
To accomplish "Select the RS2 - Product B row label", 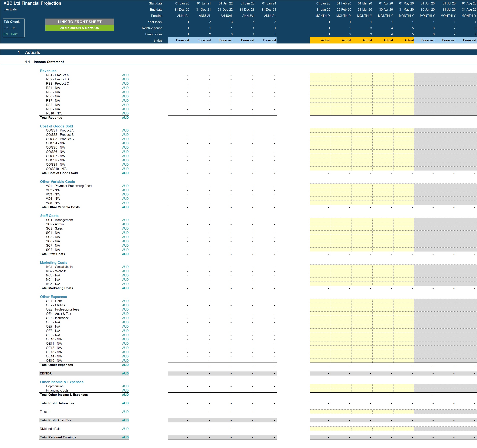I will [57, 79].
